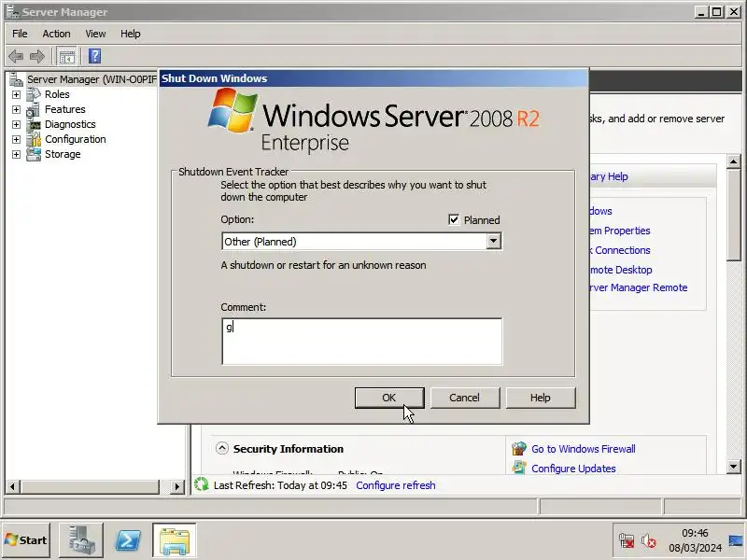
Task: Launch PowerShell from the taskbar
Action: pos(128,540)
